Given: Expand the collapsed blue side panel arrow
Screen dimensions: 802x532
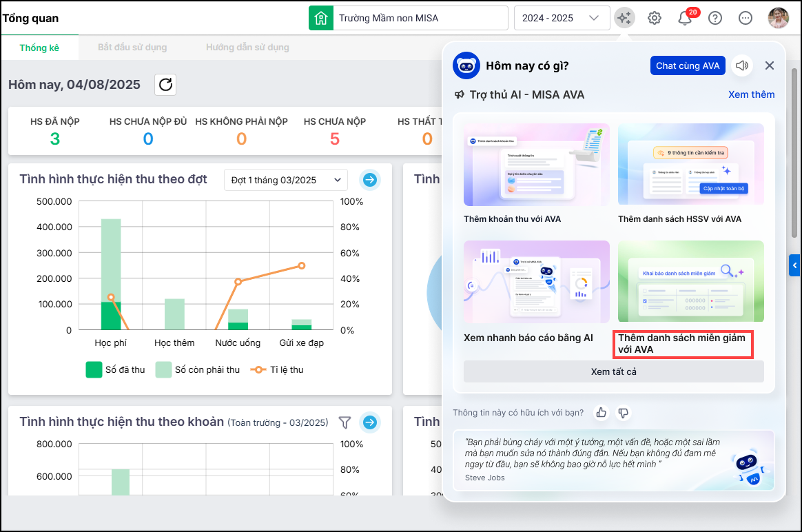Looking at the screenshot, I should 795,265.
